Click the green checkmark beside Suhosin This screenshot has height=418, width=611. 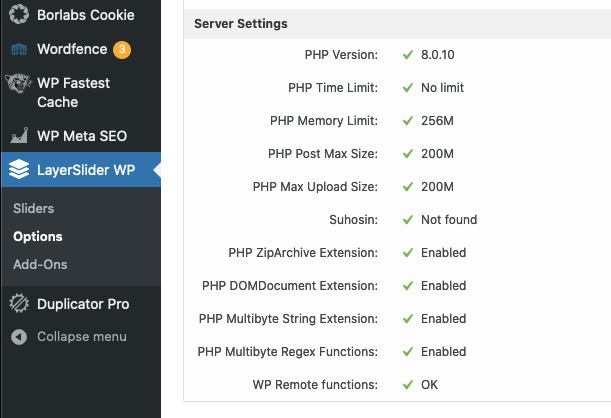coord(408,220)
